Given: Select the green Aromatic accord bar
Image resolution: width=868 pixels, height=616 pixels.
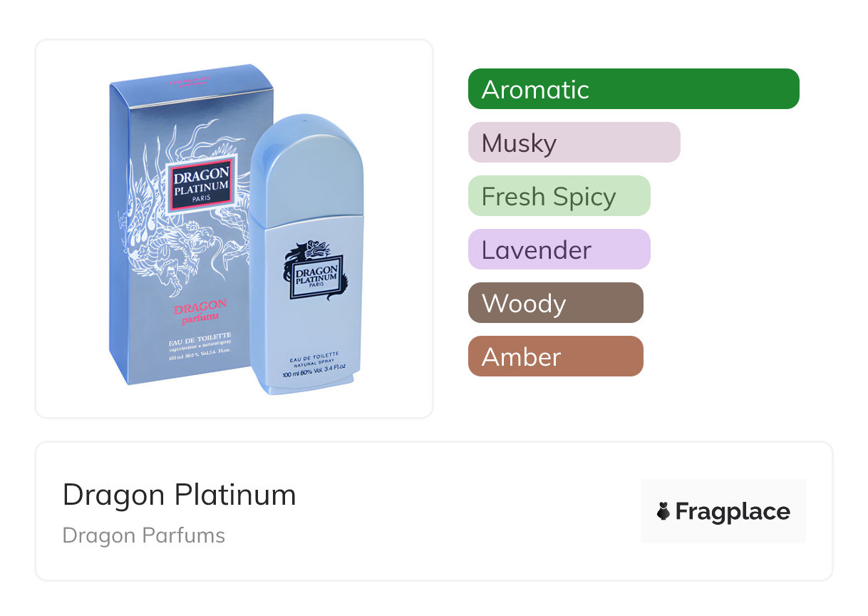Looking at the screenshot, I should tap(633, 89).
